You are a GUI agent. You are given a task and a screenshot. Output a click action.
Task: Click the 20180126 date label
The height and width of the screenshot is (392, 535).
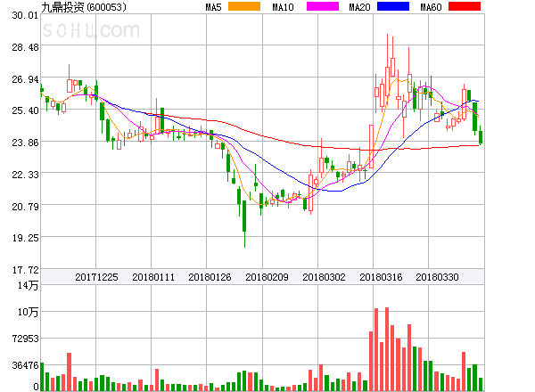pyautogui.click(x=210, y=277)
